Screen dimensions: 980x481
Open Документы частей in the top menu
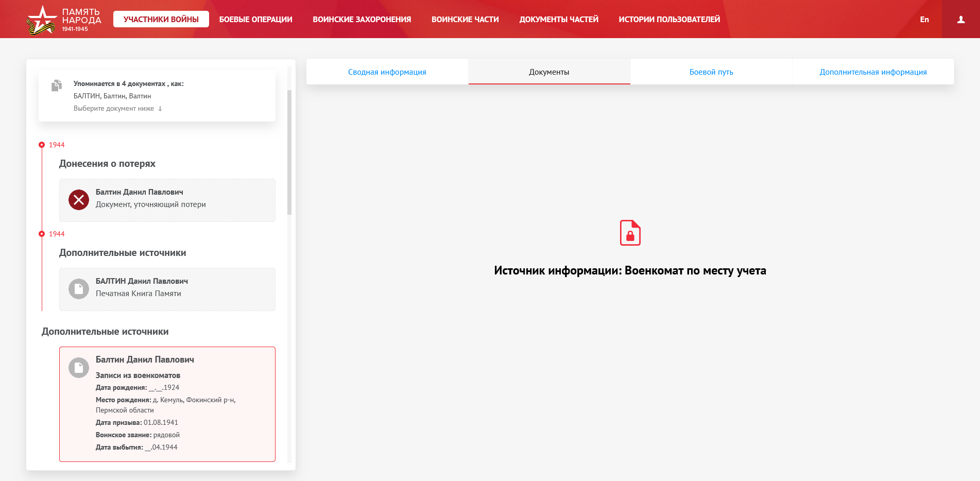click(x=558, y=20)
